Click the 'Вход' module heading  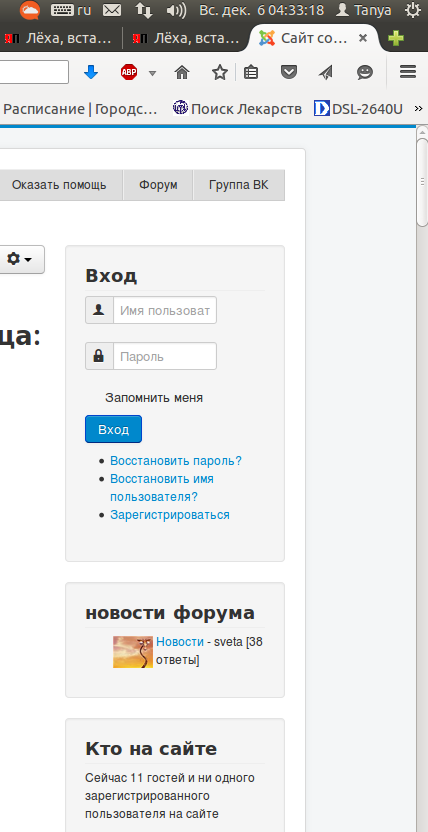(111, 276)
